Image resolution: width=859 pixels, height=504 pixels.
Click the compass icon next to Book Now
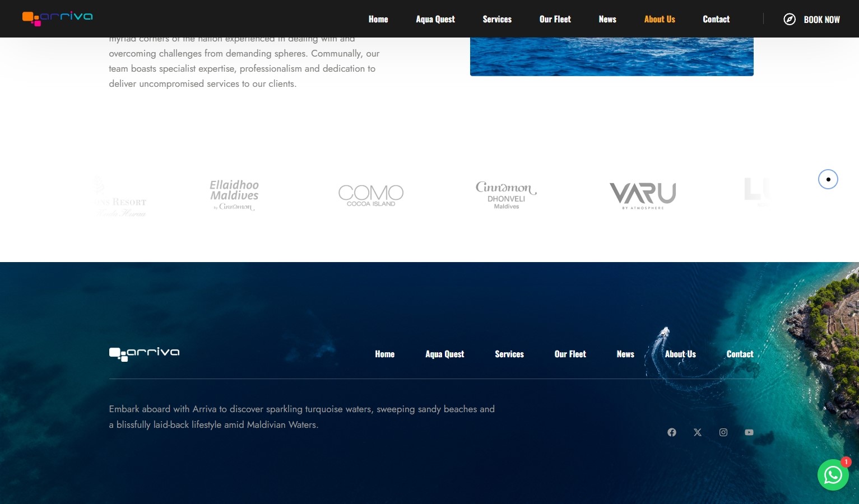click(790, 19)
